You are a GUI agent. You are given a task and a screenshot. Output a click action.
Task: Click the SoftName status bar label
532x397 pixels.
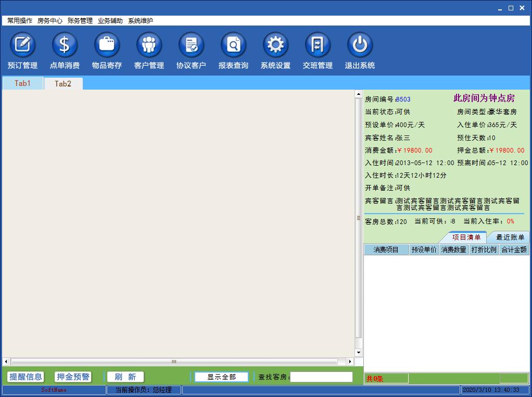[x=54, y=390]
